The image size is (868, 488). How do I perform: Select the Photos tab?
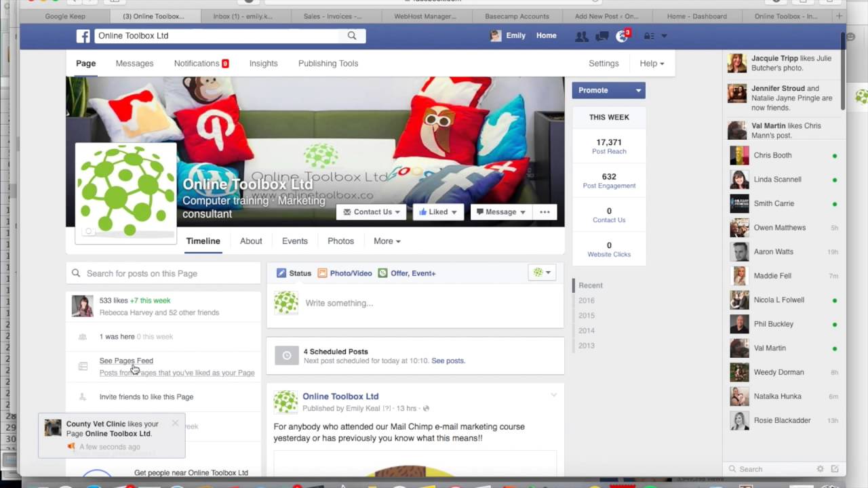(x=340, y=241)
